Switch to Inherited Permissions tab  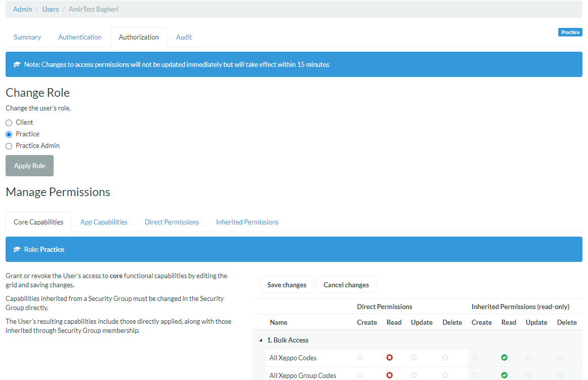tap(247, 222)
